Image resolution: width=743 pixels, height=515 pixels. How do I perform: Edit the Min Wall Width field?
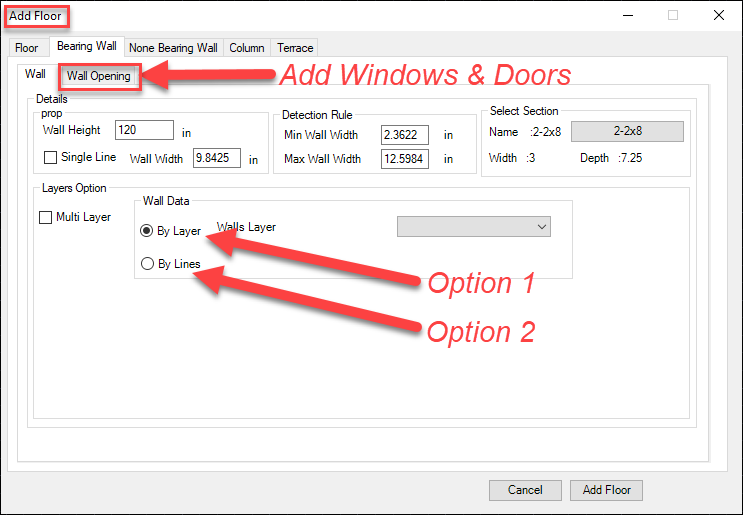point(404,134)
